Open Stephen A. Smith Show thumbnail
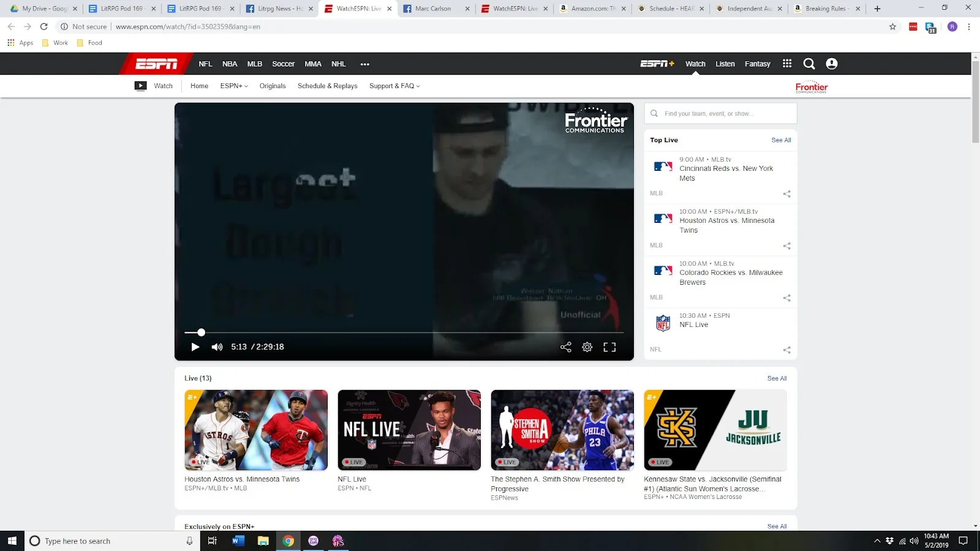This screenshot has height=551, width=980. click(x=562, y=430)
